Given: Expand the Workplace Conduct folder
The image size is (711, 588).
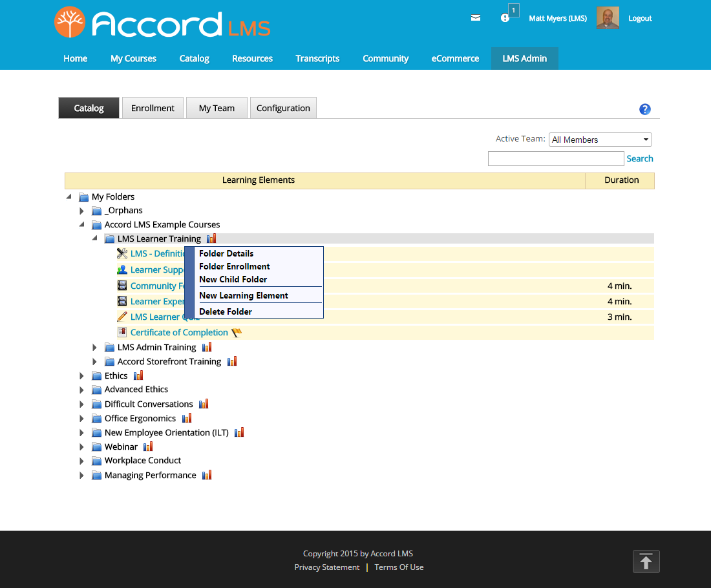Looking at the screenshot, I should 81,461.
